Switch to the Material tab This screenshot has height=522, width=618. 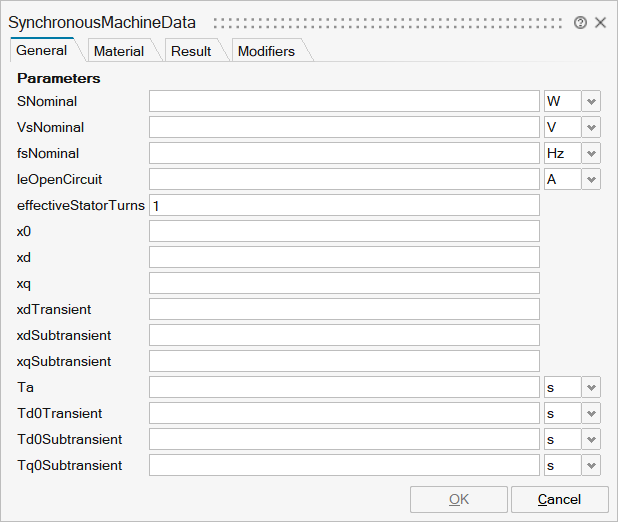tap(119, 51)
